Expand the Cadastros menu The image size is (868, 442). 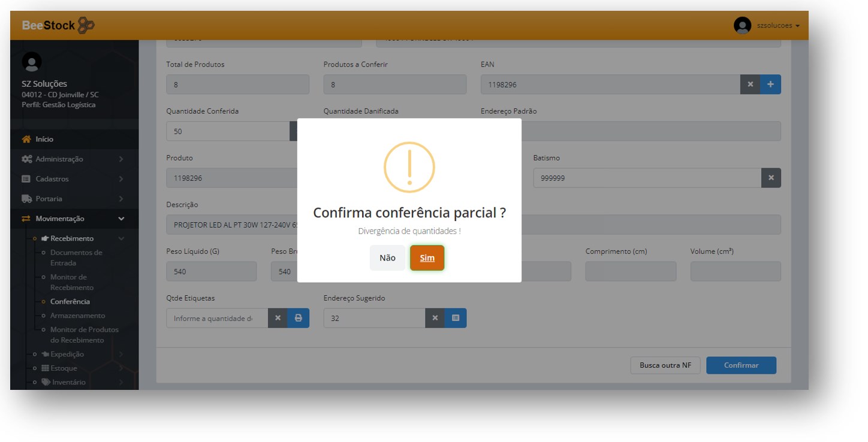coord(73,178)
